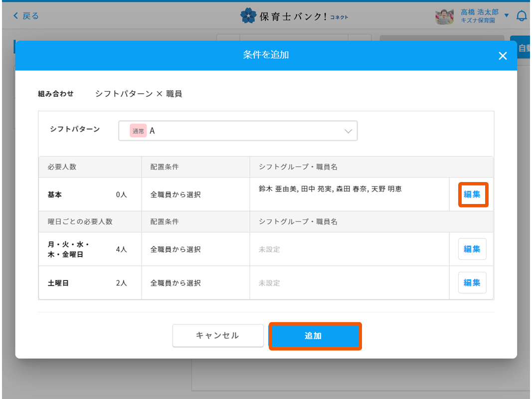Close the 条件を追加 dialog with X
This screenshot has height=399, width=532.
(x=503, y=56)
